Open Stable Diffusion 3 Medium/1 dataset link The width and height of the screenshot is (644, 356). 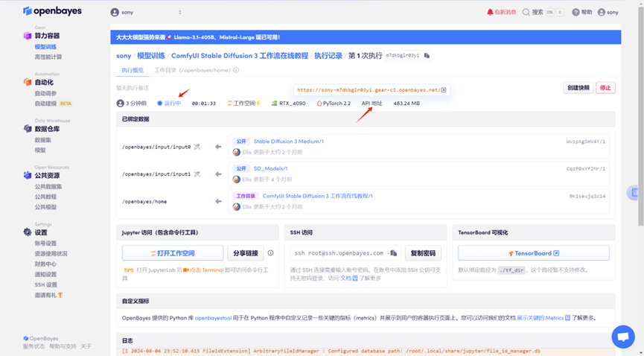[x=289, y=142]
